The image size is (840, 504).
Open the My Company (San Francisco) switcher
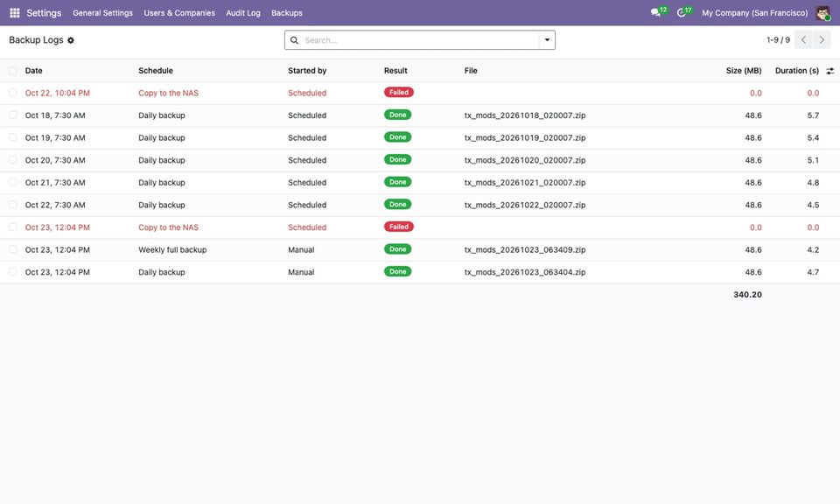(x=754, y=13)
